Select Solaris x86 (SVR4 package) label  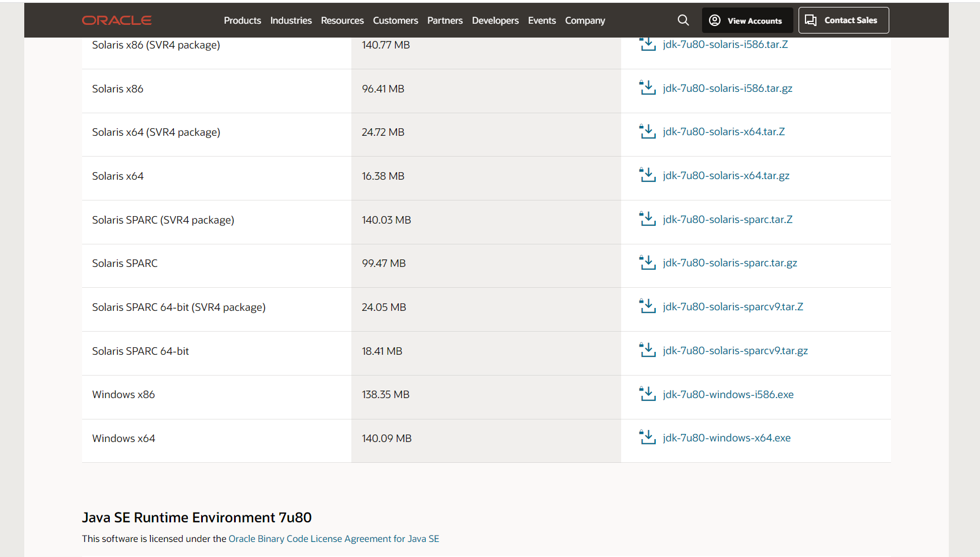pyautogui.click(x=156, y=45)
